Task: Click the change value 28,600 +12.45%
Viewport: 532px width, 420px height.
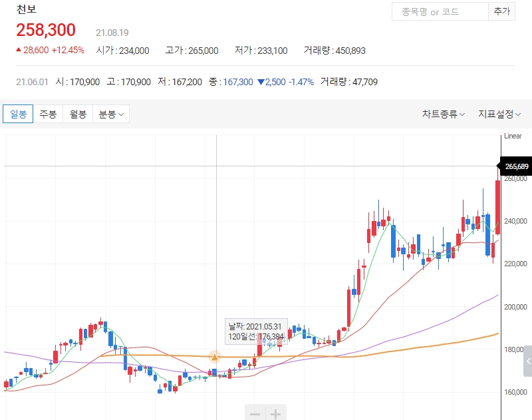Action: click(51, 50)
